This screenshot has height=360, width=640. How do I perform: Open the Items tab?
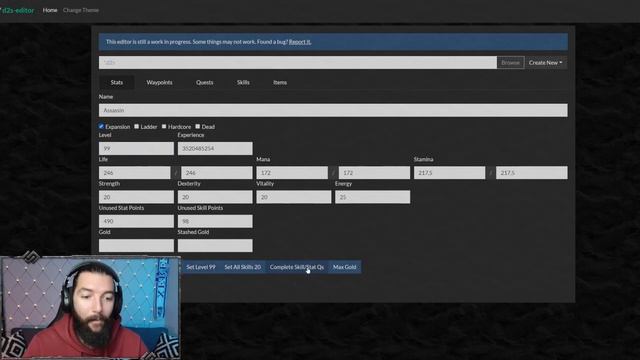(x=280, y=82)
